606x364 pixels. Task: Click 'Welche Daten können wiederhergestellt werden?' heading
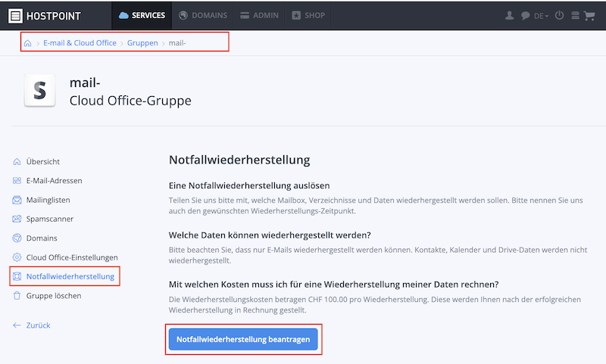[270, 235]
